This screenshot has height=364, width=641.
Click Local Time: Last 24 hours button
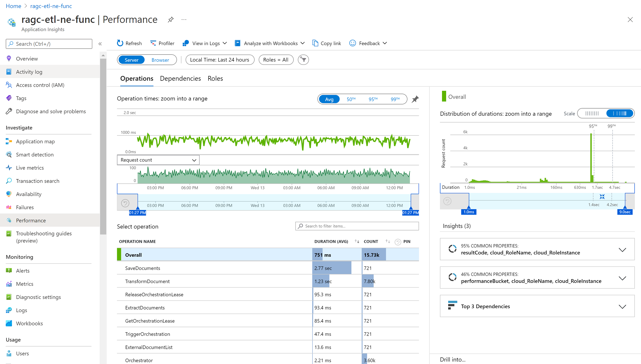pyautogui.click(x=220, y=60)
